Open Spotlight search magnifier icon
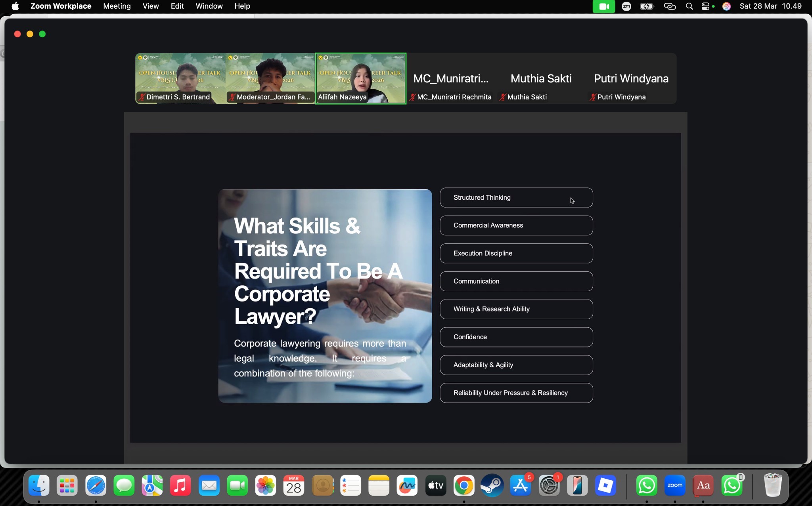The image size is (812, 506). click(689, 6)
